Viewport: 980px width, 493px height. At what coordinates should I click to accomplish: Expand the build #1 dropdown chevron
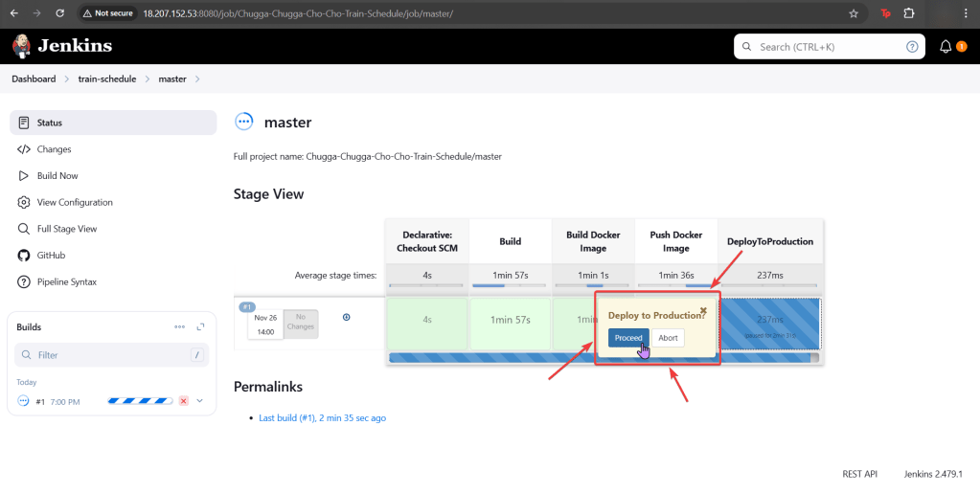200,401
